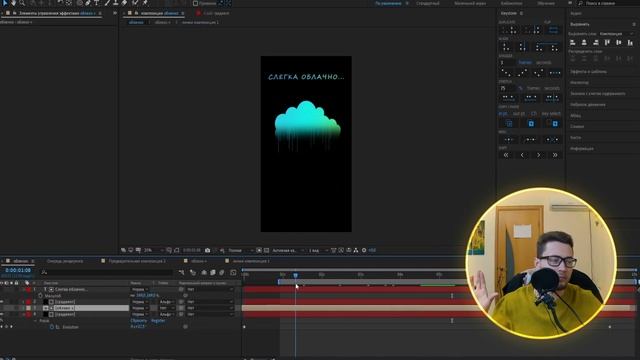The width and height of the screenshot is (640, 360).
Task: Select the Hand tool
Action: click(13, 2)
